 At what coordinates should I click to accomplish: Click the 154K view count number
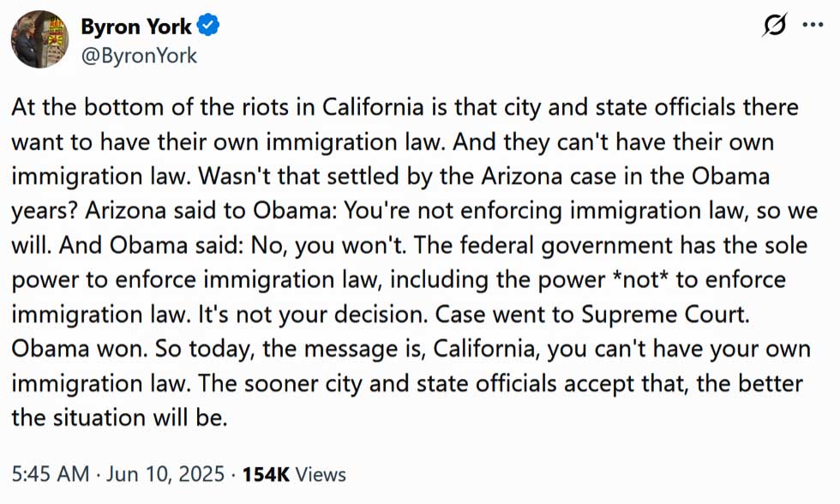(266, 475)
